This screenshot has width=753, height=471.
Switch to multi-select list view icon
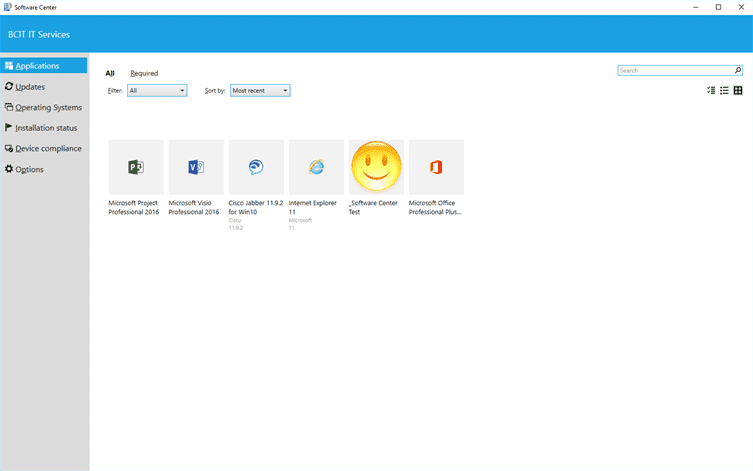[x=711, y=91]
